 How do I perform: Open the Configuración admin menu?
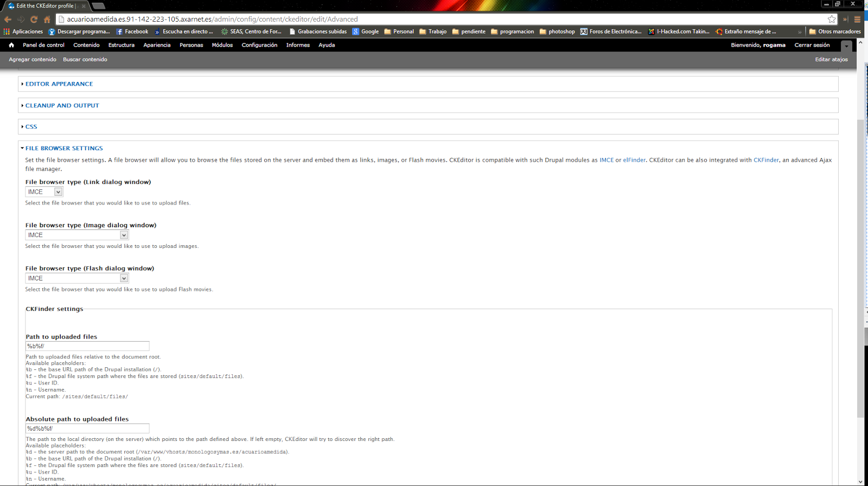pos(259,45)
